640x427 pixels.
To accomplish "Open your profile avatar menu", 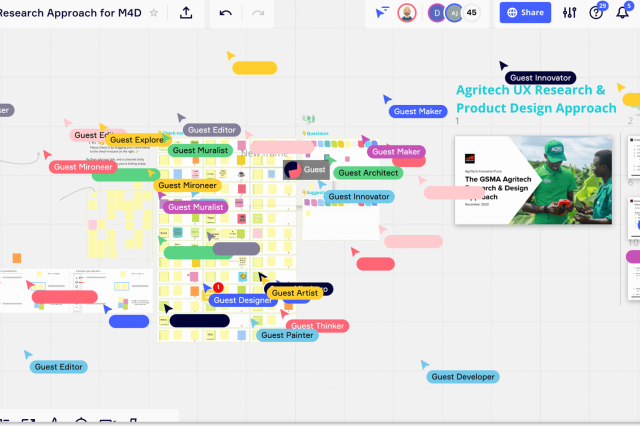I will [x=407, y=13].
